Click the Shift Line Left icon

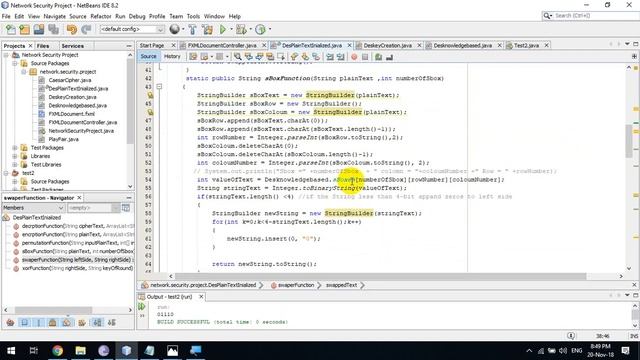click(330, 57)
